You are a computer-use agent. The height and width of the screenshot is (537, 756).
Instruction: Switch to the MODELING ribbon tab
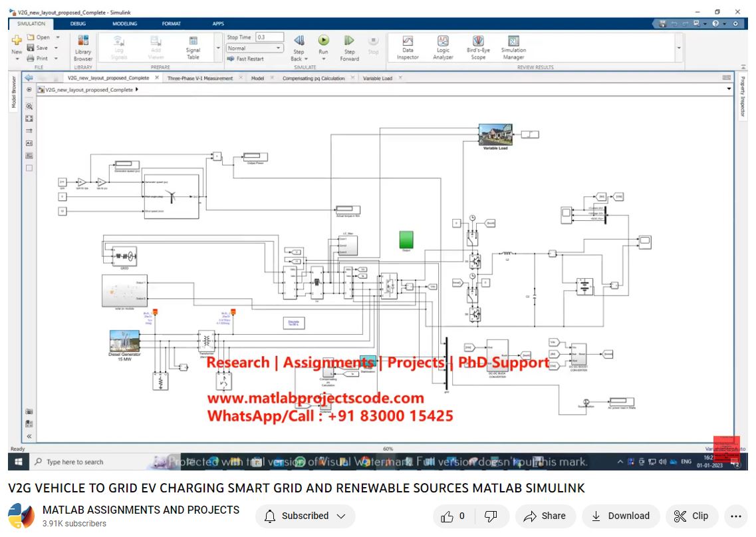[124, 23]
